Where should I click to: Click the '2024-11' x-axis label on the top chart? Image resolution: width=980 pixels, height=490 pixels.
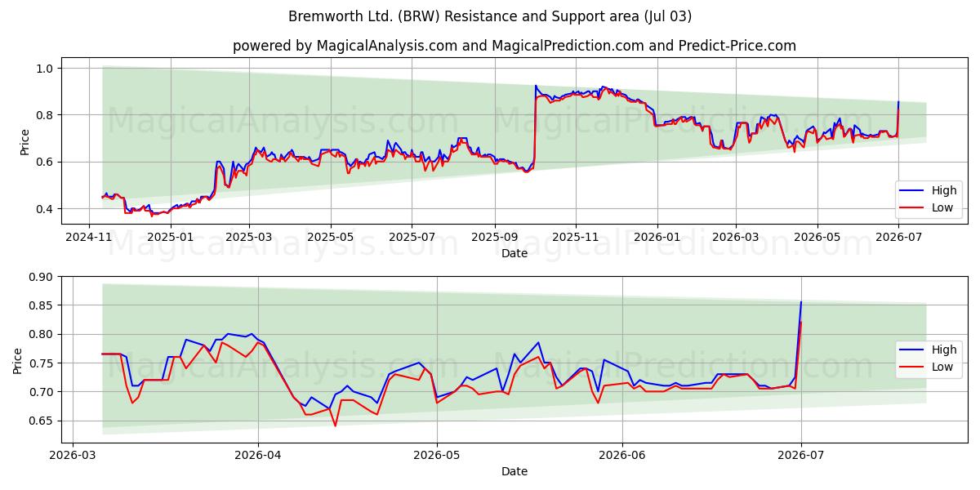89,238
